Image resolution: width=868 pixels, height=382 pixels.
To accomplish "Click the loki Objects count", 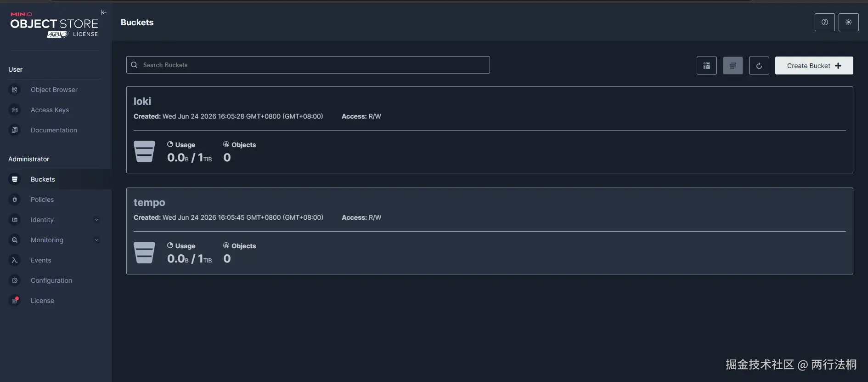I will point(227,158).
